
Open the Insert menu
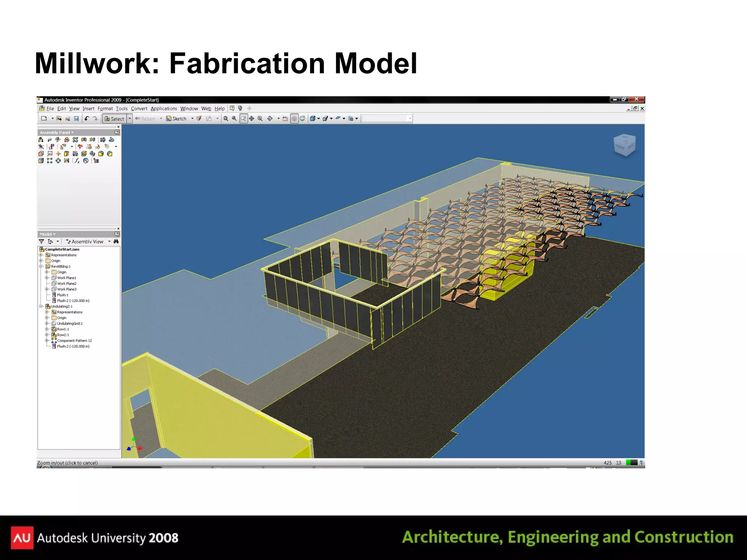88,109
